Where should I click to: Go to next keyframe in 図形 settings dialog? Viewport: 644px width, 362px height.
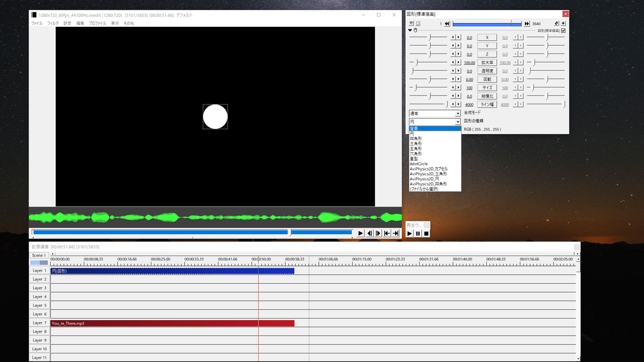(526, 24)
